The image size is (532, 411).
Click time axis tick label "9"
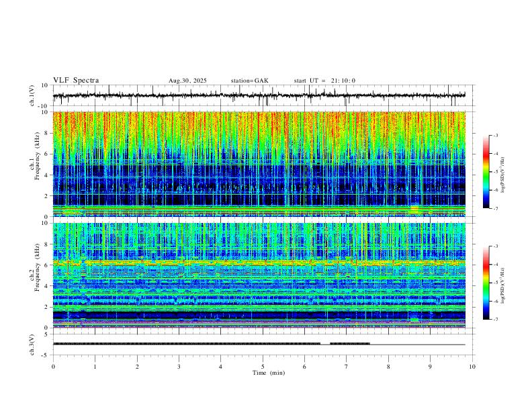(x=430, y=367)
